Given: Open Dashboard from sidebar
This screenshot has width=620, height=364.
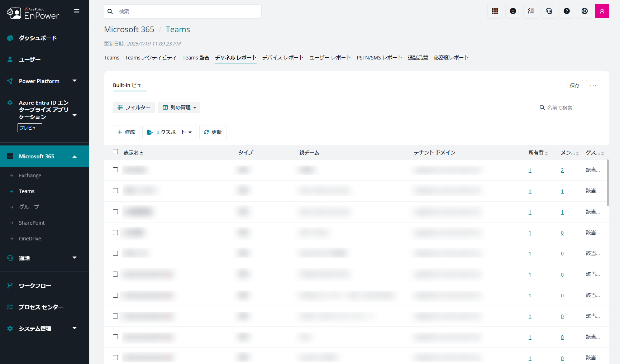Looking at the screenshot, I should point(38,38).
